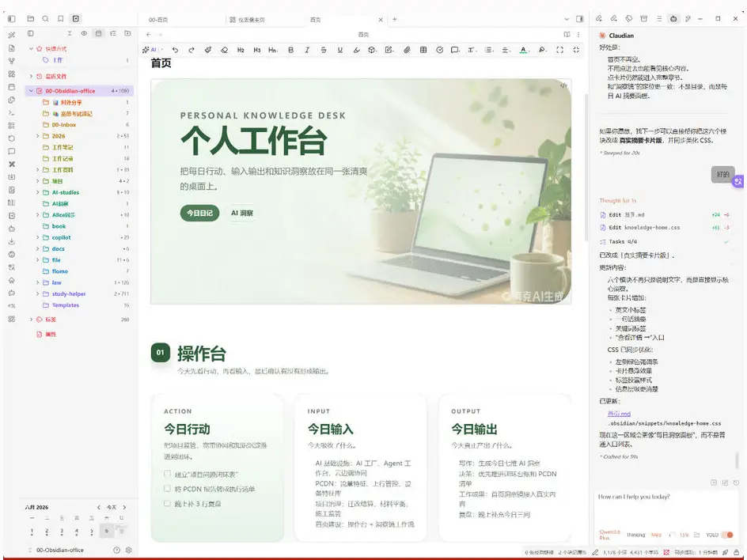Toggle the YOLO switch in chat input
This screenshot has width=747, height=560.
tap(727, 535)
